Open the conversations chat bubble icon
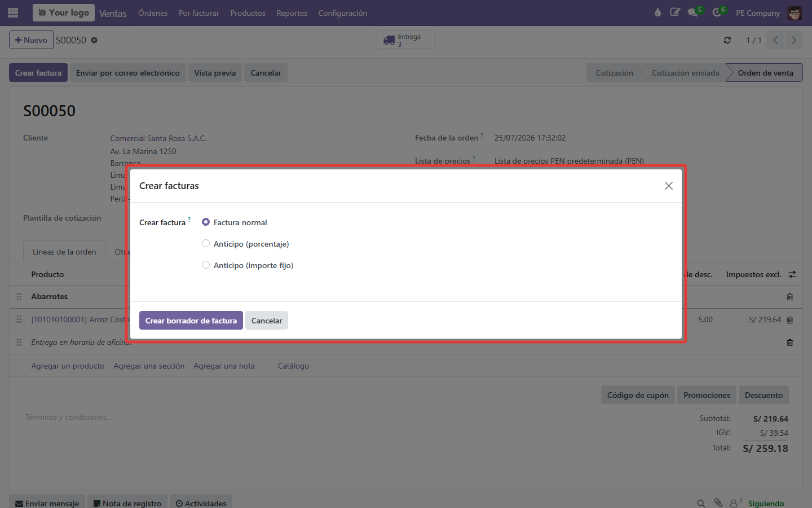This screenshot has width=812, height=508. click(x=693, y=12)
